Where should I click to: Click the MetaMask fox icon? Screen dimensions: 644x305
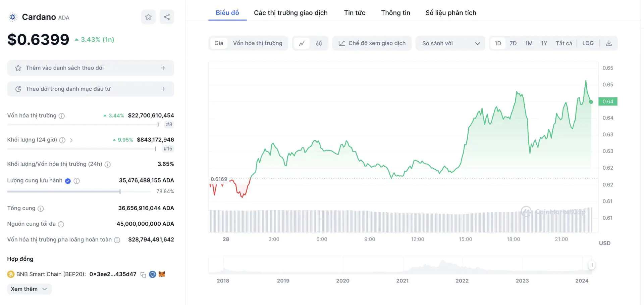[162, 274]
